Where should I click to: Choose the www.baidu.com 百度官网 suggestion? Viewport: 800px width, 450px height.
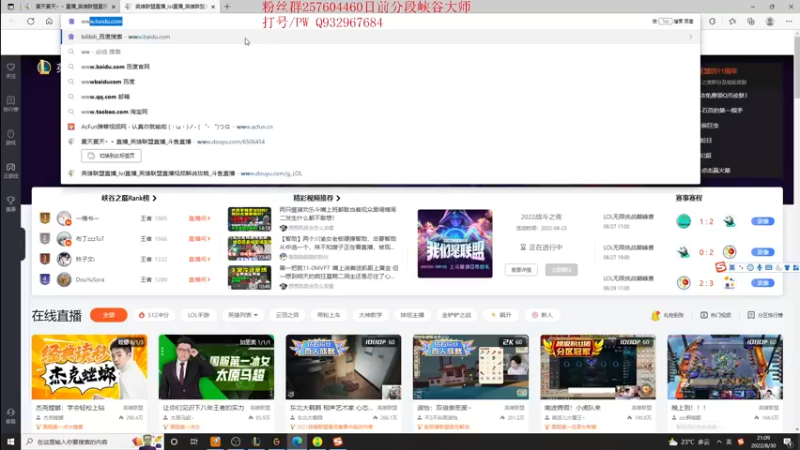click(380, 66)
